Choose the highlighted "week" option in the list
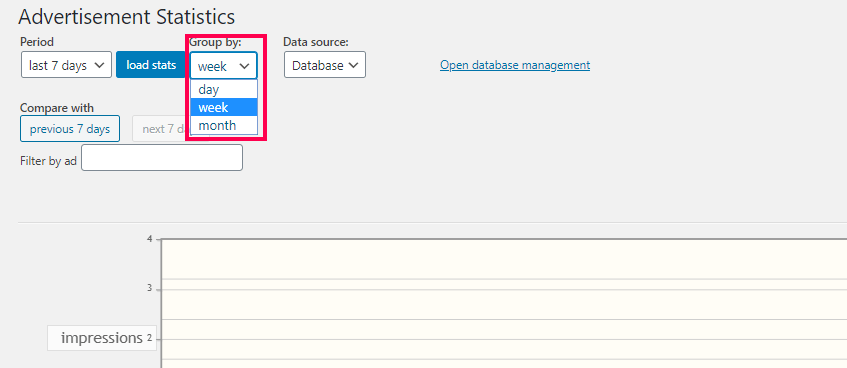Image resolution: width=847 pixels, height=368 pixels. (x=224, y=107)
